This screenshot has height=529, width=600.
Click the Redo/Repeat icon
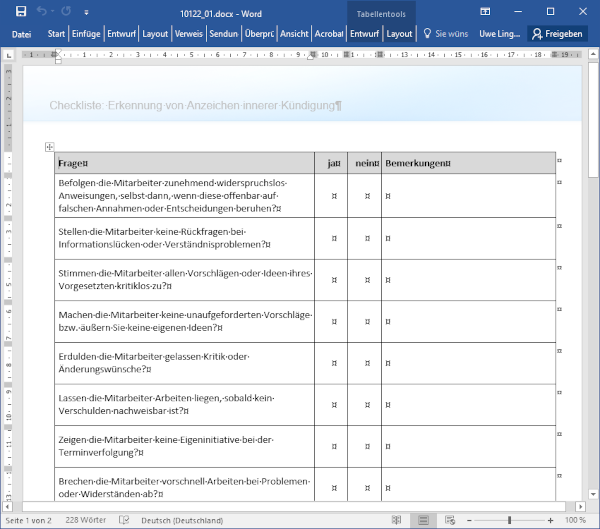point(66,12)
